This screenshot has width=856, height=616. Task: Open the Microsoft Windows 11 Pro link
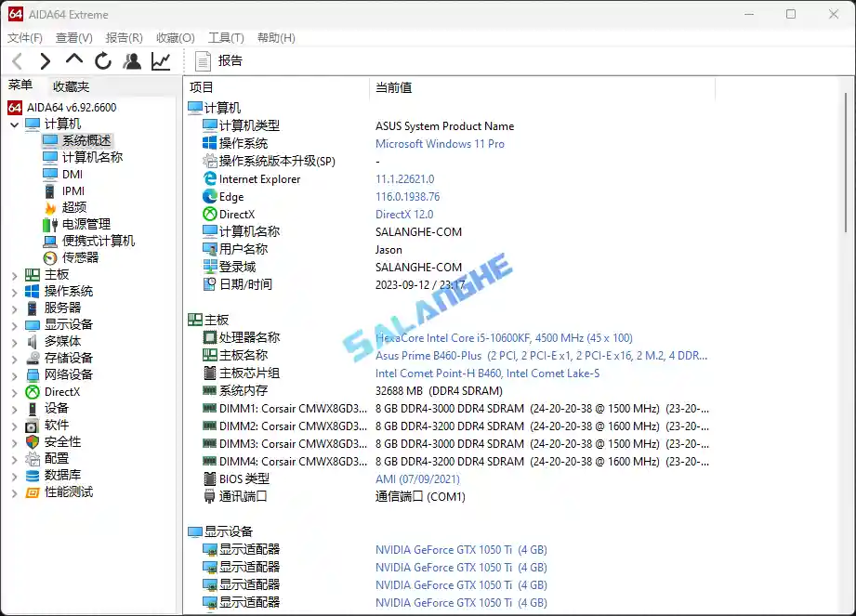coord(440,143)
